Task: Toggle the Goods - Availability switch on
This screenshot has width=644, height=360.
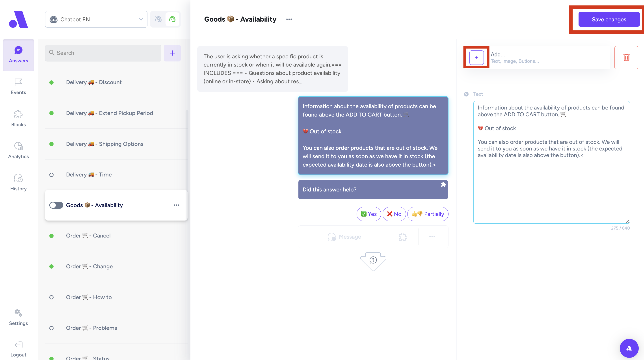Action: 56,205
